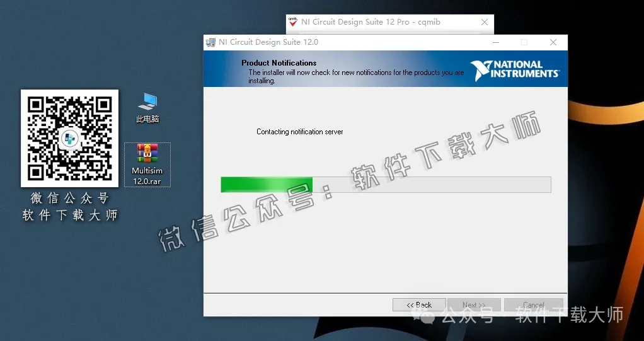
Task: Click the 'Contacting notification server' status text
Action: [x=299, y=132]
